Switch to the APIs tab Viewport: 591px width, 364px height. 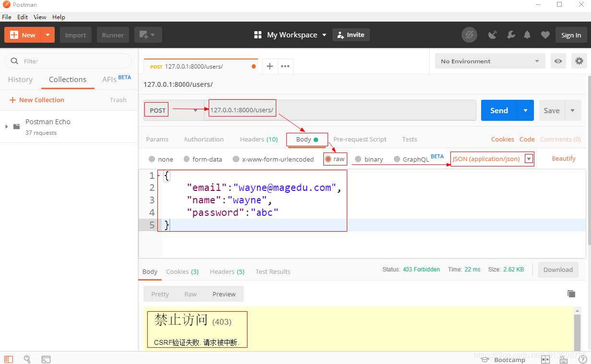[109, 80]
